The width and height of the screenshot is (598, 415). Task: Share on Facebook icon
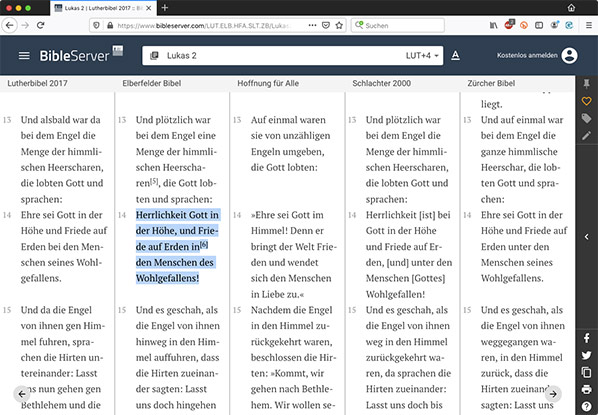587,338
